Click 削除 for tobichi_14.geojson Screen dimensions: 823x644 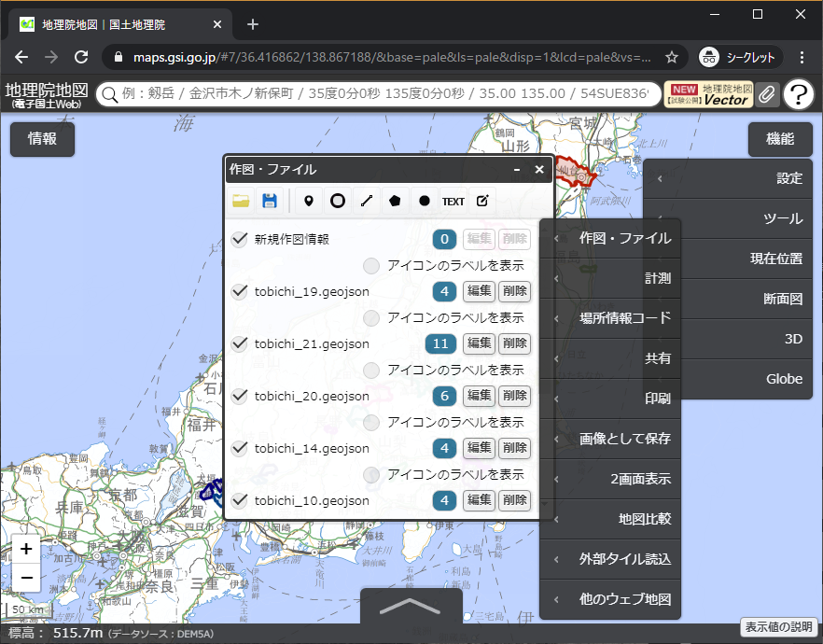tap(514, 448)
